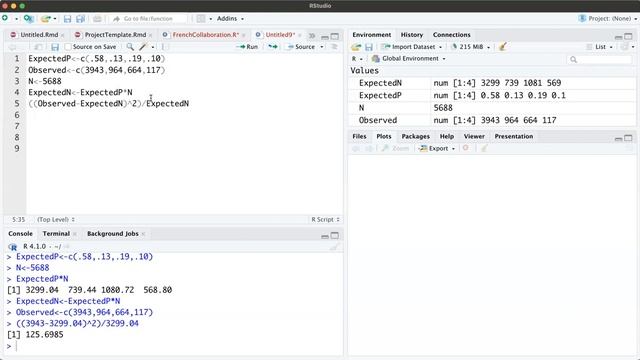
Task: Click the environment search field
Action: 600,60
